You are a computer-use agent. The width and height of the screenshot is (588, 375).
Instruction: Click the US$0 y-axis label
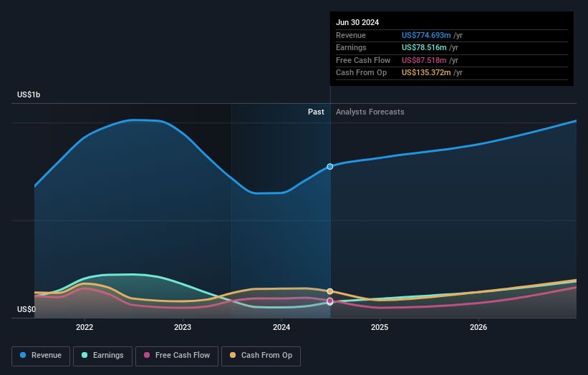[26, 309]
